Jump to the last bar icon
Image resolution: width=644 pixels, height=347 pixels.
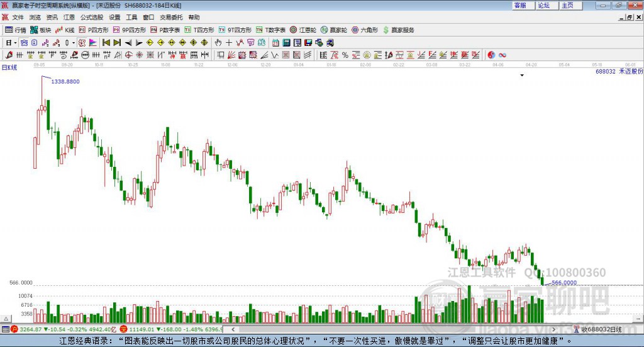pos(117,43)
